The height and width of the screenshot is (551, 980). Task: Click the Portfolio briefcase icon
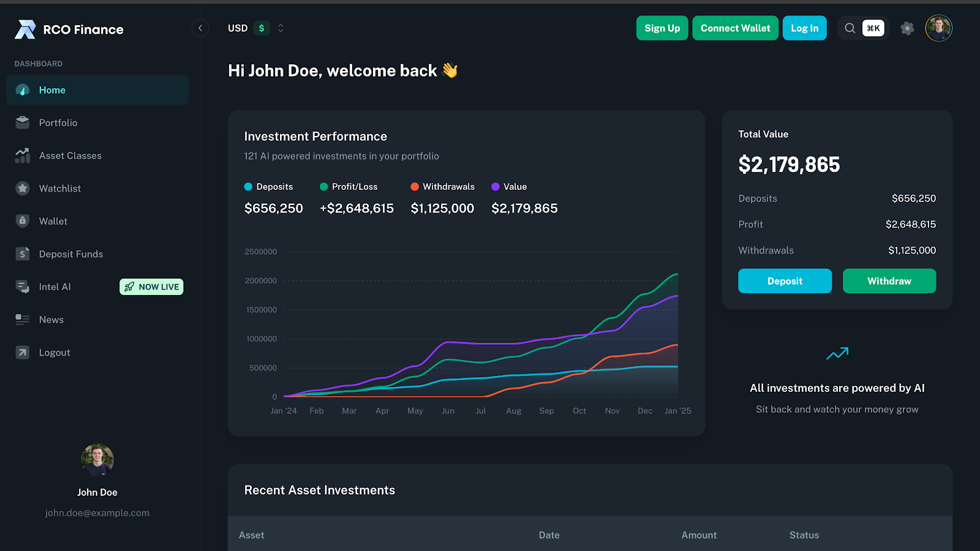(x=23, y=122)
